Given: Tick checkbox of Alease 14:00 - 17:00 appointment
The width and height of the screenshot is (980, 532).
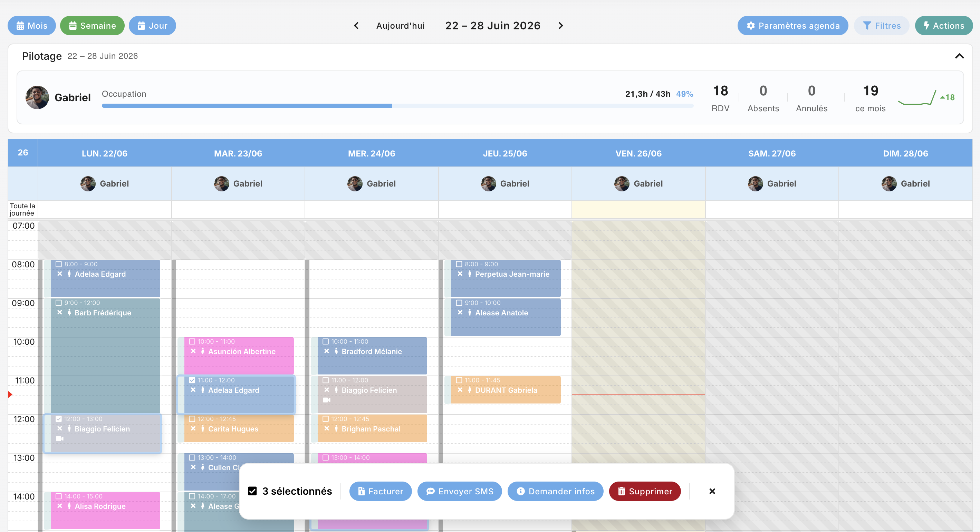Looking at the screenshot, I should tap(192, 496).
